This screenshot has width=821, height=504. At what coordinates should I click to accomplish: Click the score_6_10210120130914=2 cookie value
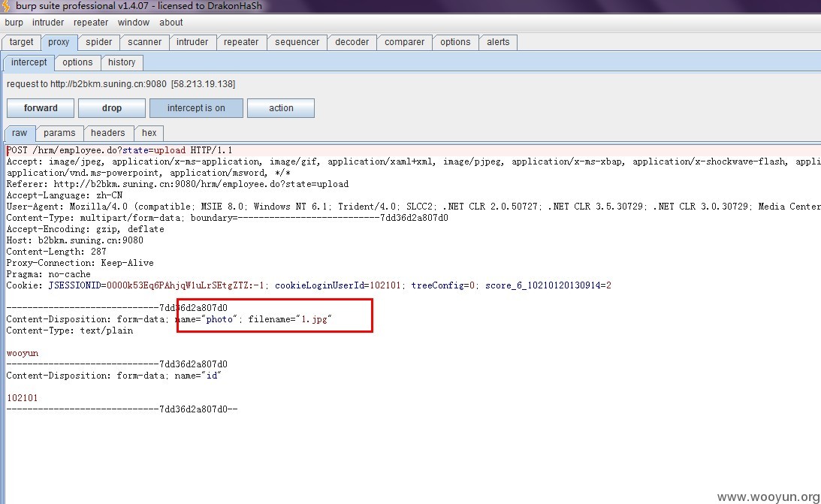548,285
